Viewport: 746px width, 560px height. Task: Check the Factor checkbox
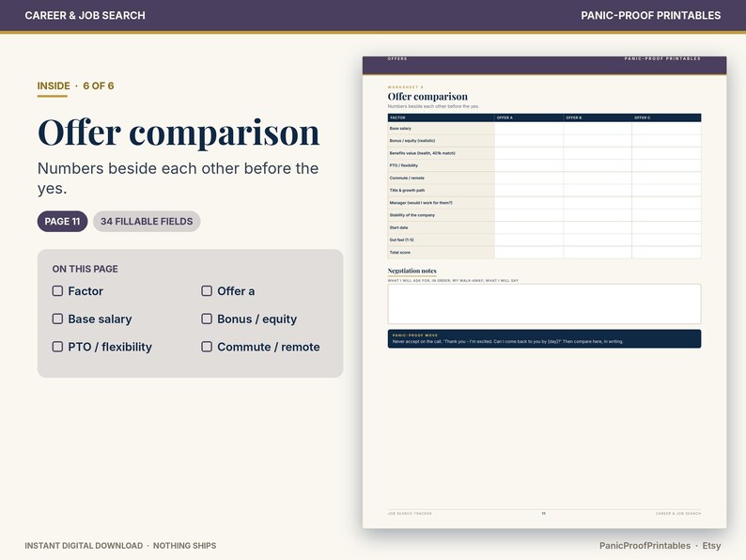(57, 290)
